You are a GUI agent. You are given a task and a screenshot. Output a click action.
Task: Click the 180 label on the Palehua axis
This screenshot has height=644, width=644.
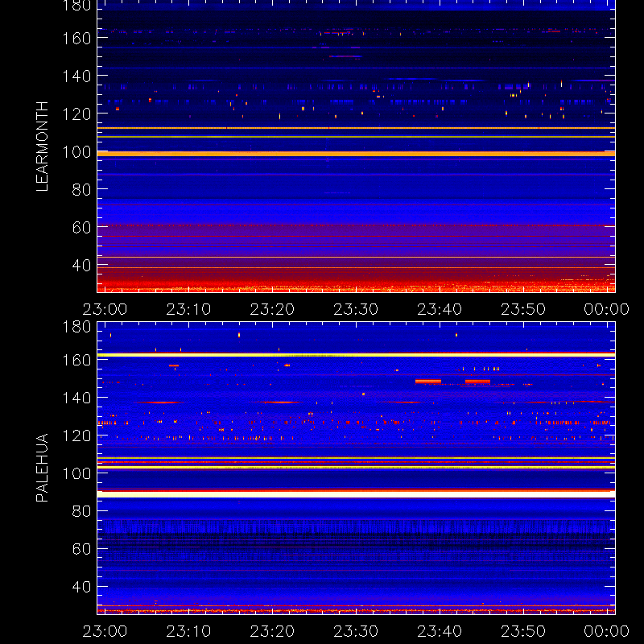pos(76,327)
